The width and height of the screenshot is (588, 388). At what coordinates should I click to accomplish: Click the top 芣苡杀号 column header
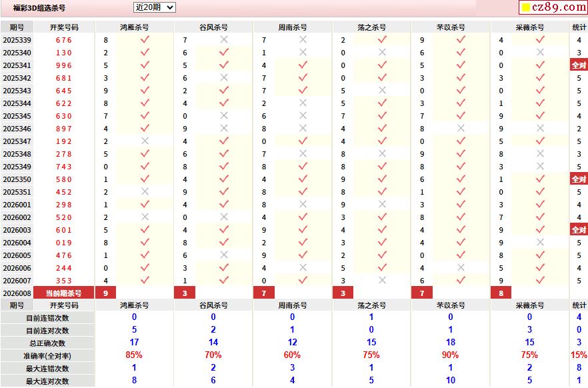pyautogui.click(x=451, y=27)
